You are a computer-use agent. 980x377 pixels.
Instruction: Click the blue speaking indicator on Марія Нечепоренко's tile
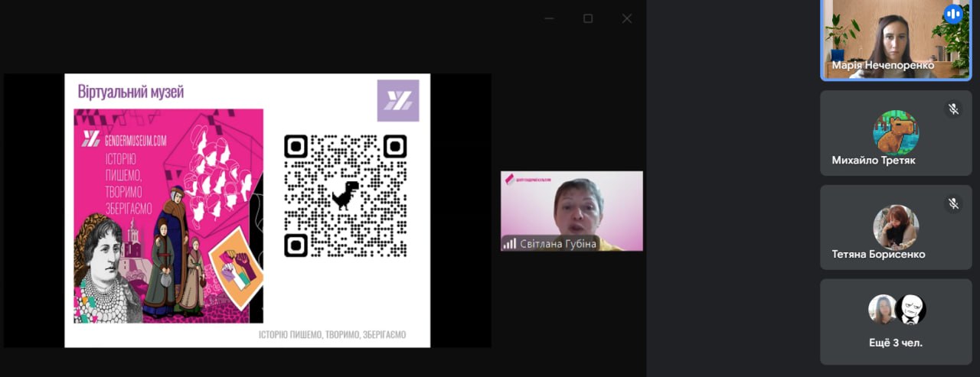pyautogui.click(x=952, y=14)
